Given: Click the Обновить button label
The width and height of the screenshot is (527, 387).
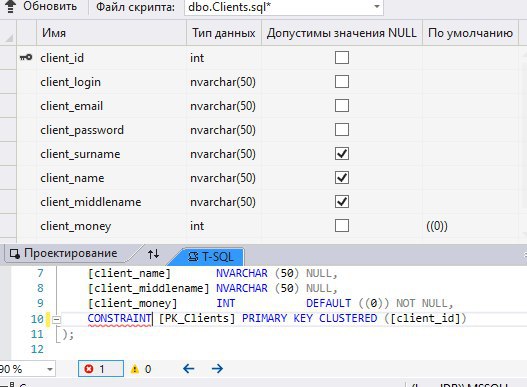Looking at the screenshot, I should pyautogui.click(x=50, y=6).
